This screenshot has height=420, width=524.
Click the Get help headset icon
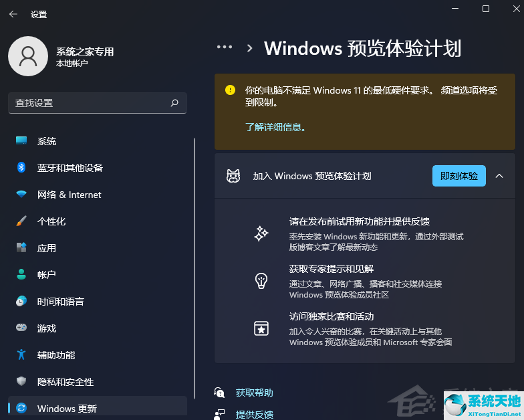click(219, 393)
